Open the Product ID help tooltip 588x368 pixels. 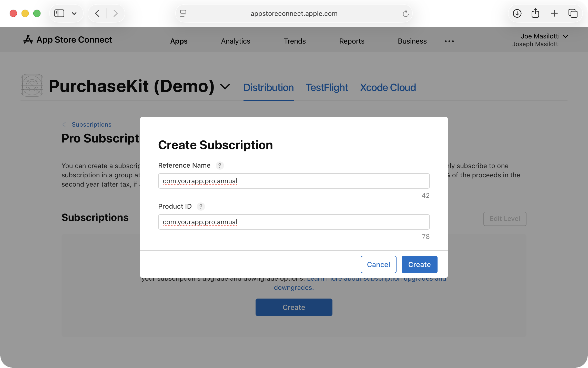[x=201, y=206]
